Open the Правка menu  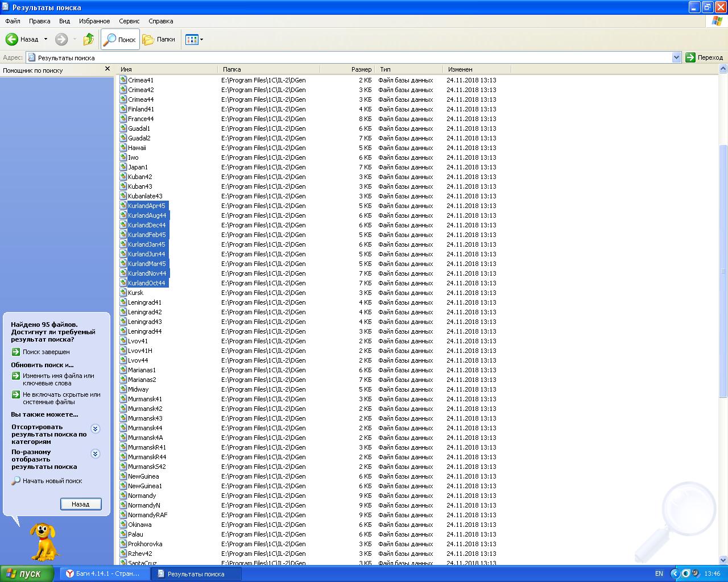39,21
